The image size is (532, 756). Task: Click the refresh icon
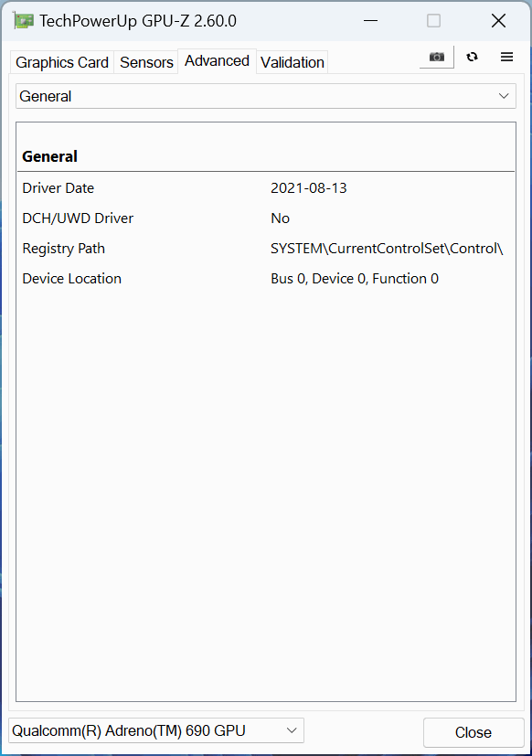(473, 57)
